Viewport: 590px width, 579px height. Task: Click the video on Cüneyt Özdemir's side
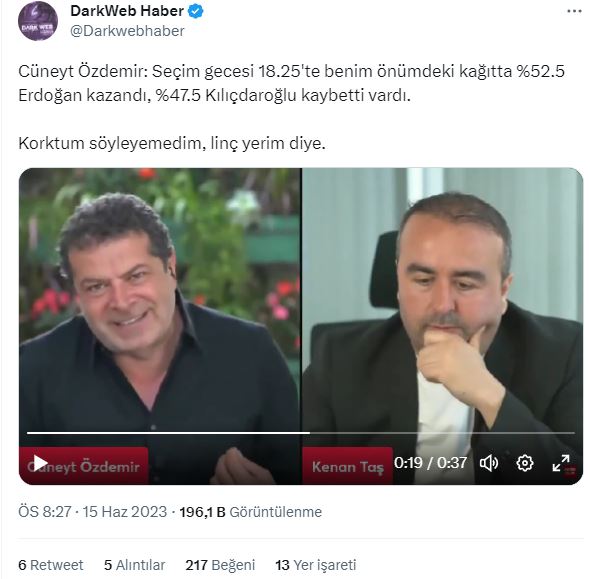160,301
